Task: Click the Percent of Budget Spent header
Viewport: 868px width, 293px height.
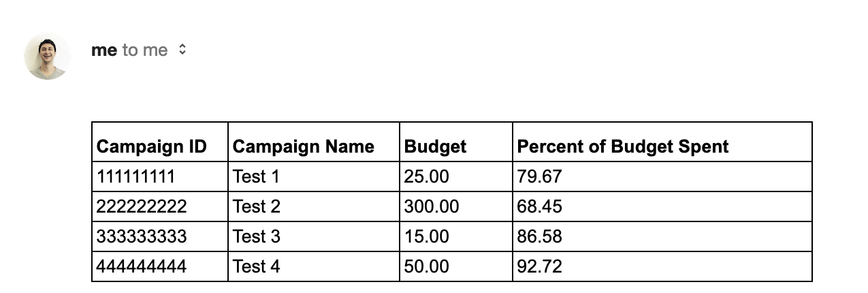Action: pos(623,146)
